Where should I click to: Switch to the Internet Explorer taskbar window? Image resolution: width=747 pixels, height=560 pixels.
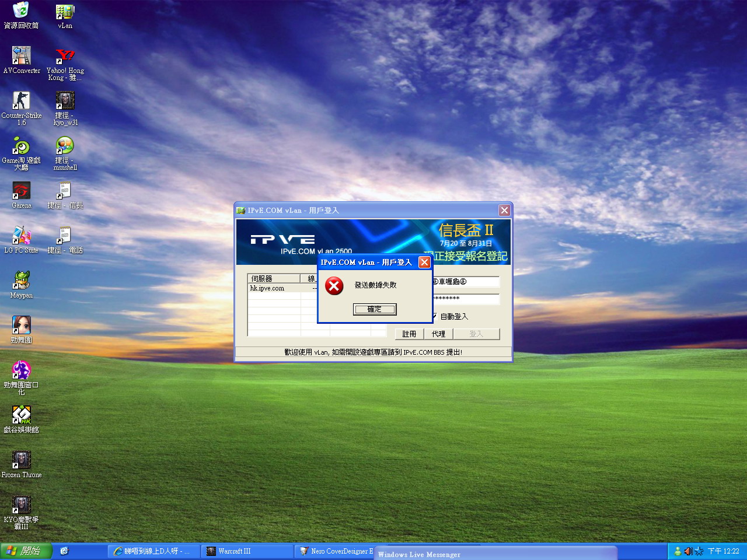pos(153,551)
